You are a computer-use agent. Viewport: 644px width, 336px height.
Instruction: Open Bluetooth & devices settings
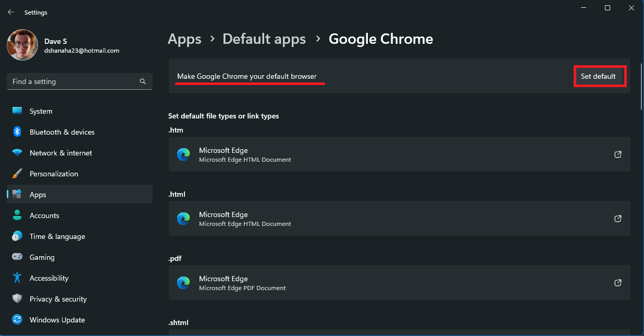tap(17, 131)
